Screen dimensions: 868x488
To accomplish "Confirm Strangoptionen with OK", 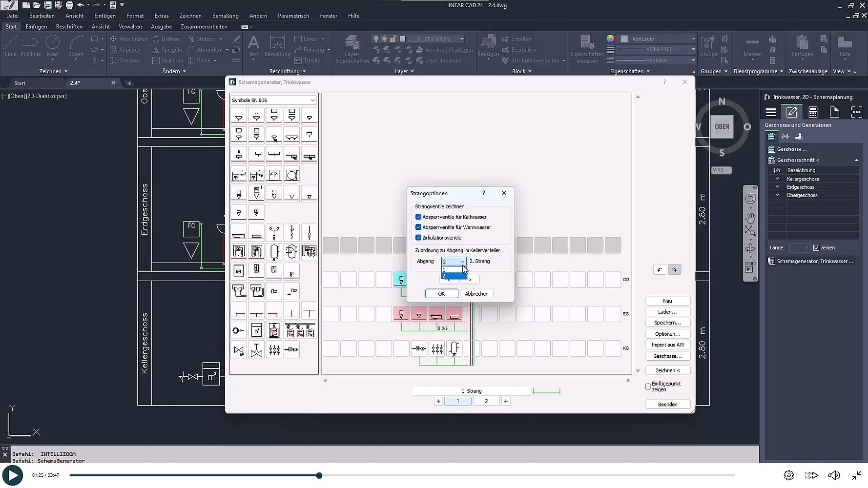I will click(441, 294).
